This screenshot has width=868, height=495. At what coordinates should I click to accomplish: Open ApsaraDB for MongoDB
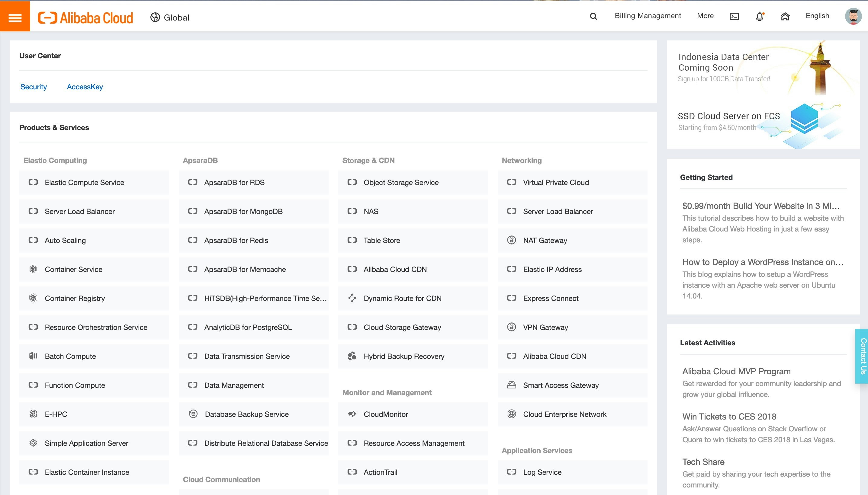254,212
